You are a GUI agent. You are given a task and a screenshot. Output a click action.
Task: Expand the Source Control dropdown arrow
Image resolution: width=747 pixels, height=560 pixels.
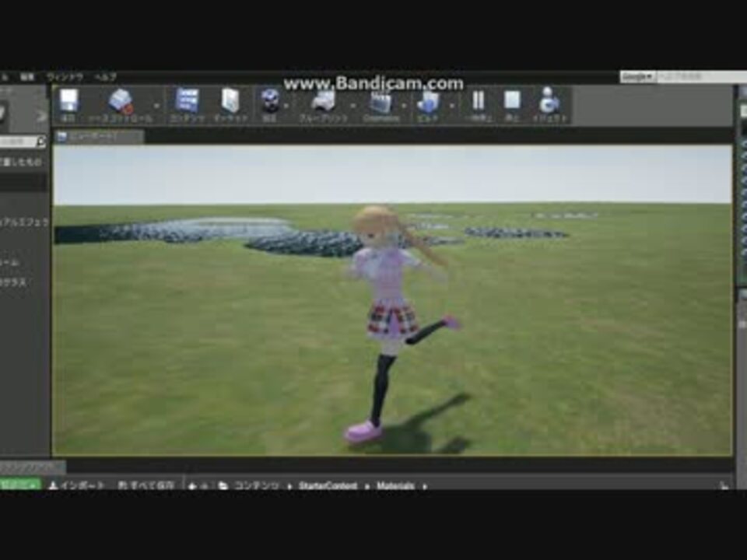tap(156, 105)
